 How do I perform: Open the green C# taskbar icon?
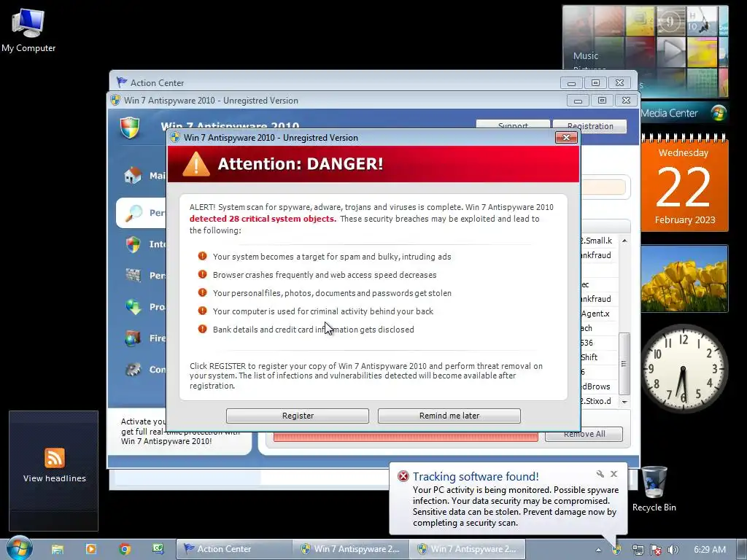click(158, 549)
